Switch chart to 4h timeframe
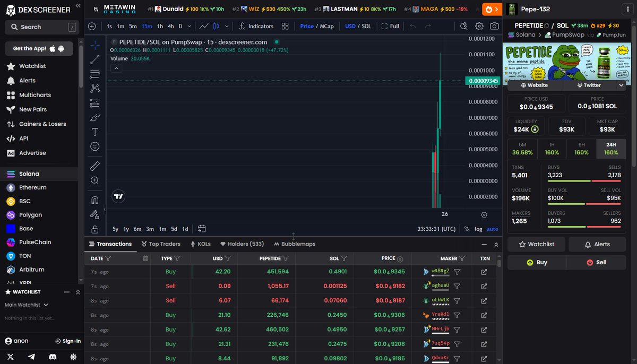Screen dimensions: 637x364 click(x=170, y=26)
